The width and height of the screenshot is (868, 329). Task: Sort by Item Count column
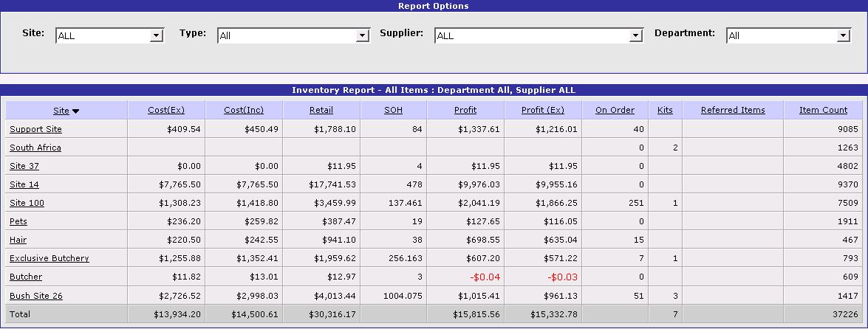click(823, 111)
